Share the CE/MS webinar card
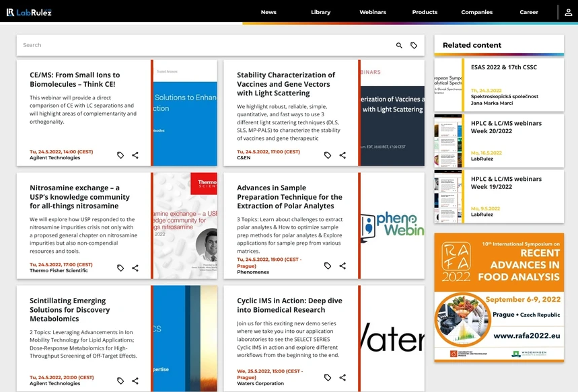 coord(135,155)
